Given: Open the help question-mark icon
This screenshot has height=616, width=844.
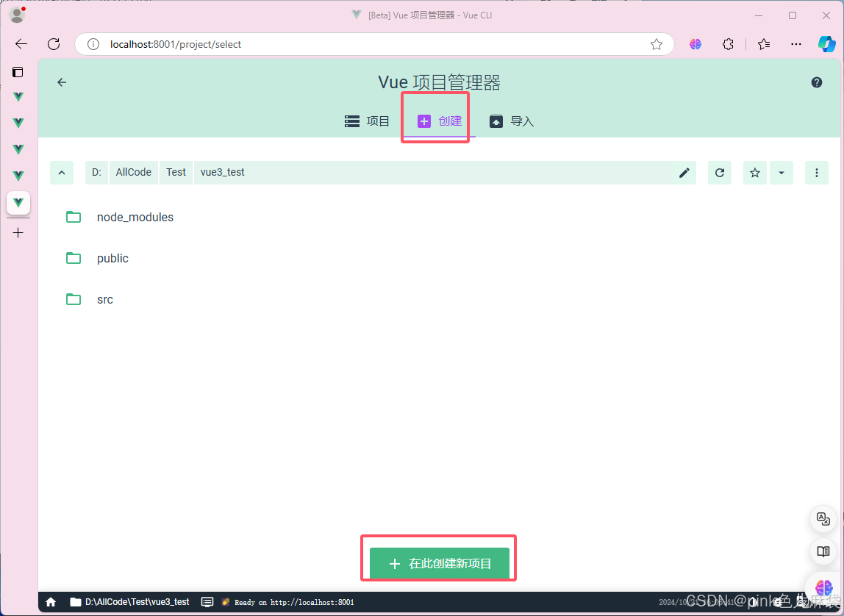Looking at the screenshot, I should [x=817, y=82].
